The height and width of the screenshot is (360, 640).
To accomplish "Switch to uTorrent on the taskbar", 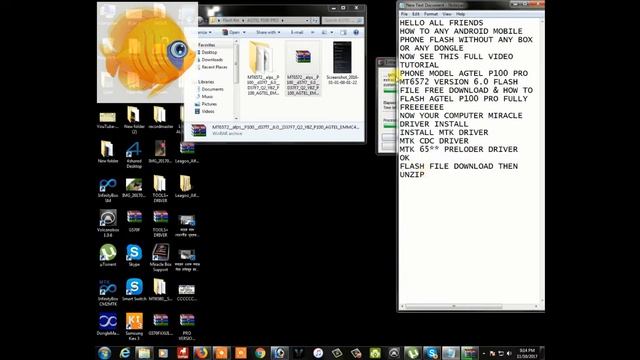I will pos(412,353).
